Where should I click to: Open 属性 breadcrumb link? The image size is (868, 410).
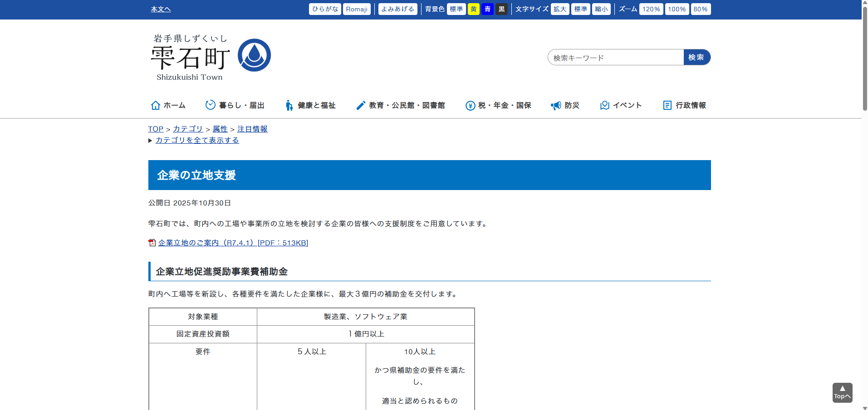pyautogui.click(x=220, y=129)
